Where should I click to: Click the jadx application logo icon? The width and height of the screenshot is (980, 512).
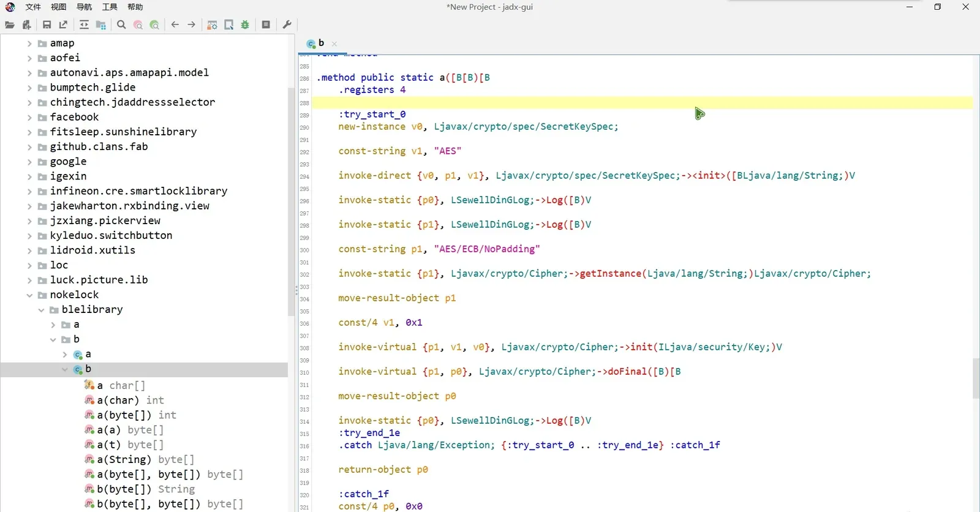tap(10, 7)
